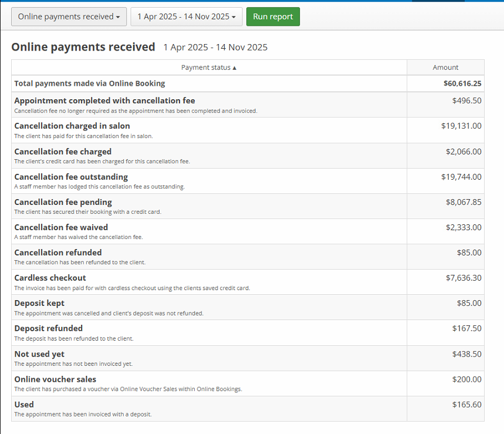Select the Cardless checkout title
This screenshot has width=504, height=434.
[x=50, y=278]
